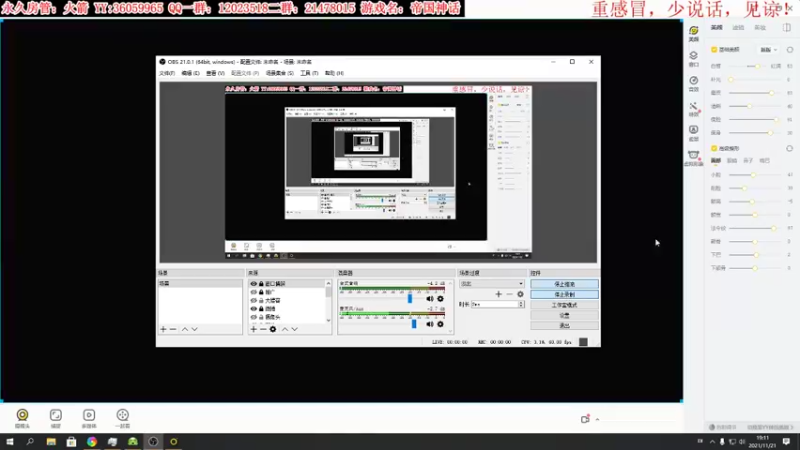
Task: Switch to 滤镜 filter tab in beauty panel
Action: point(738,28)
